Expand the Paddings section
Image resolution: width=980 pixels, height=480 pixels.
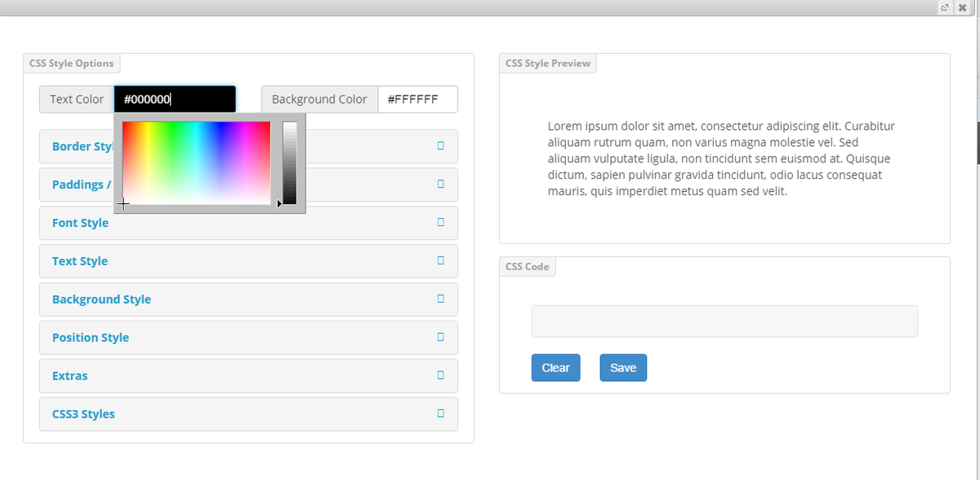248,184
